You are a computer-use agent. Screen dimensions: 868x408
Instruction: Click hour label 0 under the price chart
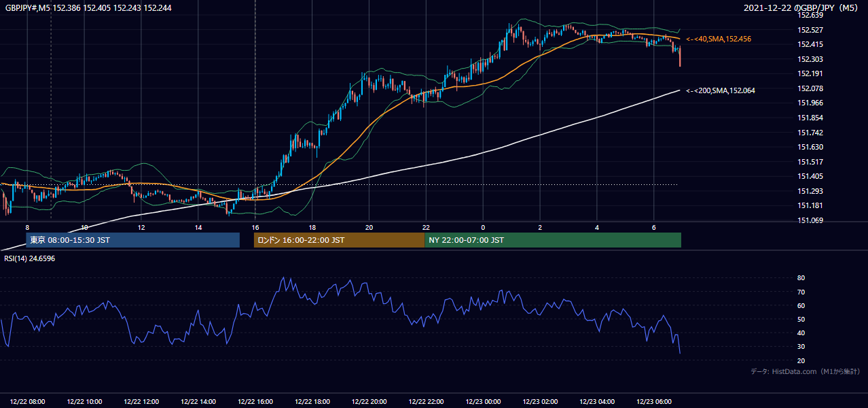point(483,227)
